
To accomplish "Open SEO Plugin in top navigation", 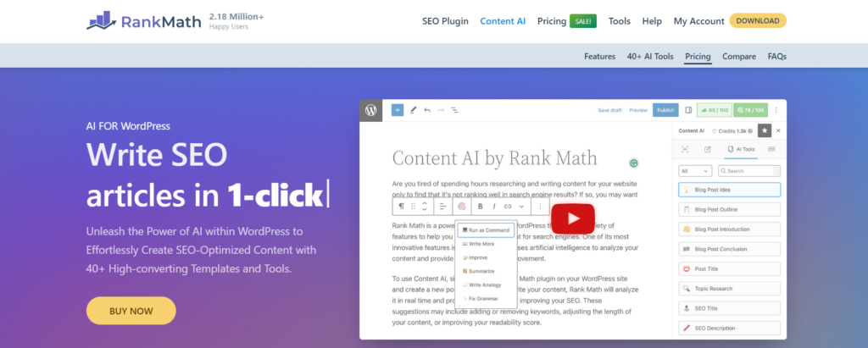I will 445,21.
